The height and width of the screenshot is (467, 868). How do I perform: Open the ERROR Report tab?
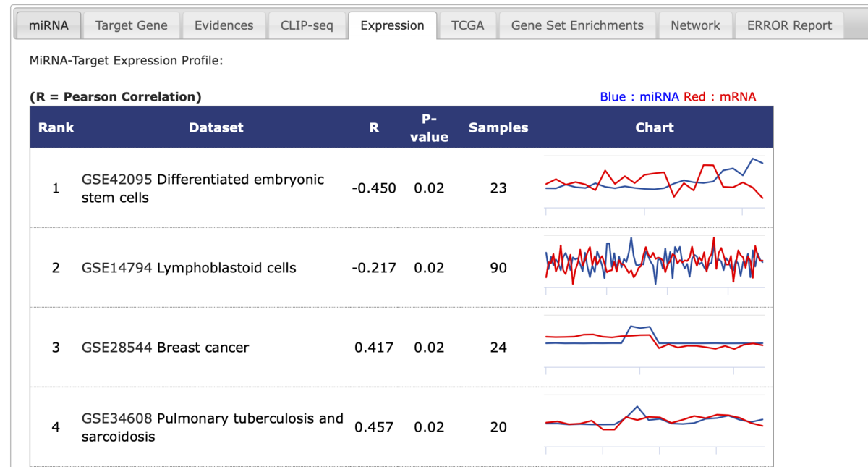[789, 25]
